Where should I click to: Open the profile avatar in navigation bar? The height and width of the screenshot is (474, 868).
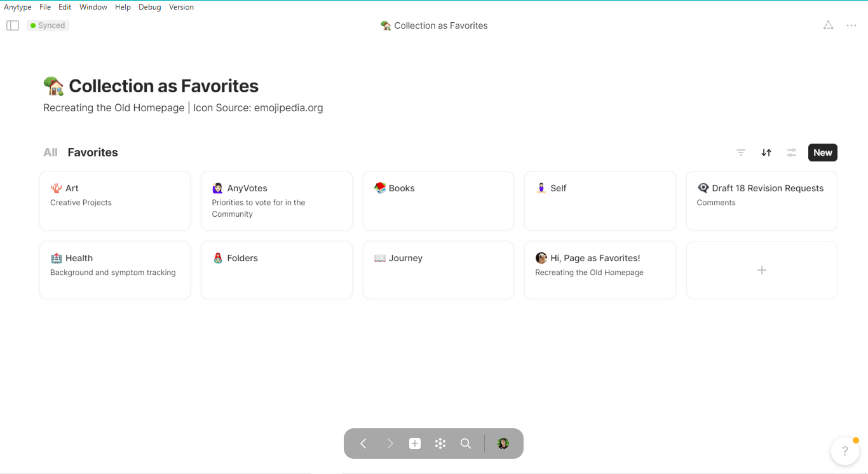(x=503, y=444)
